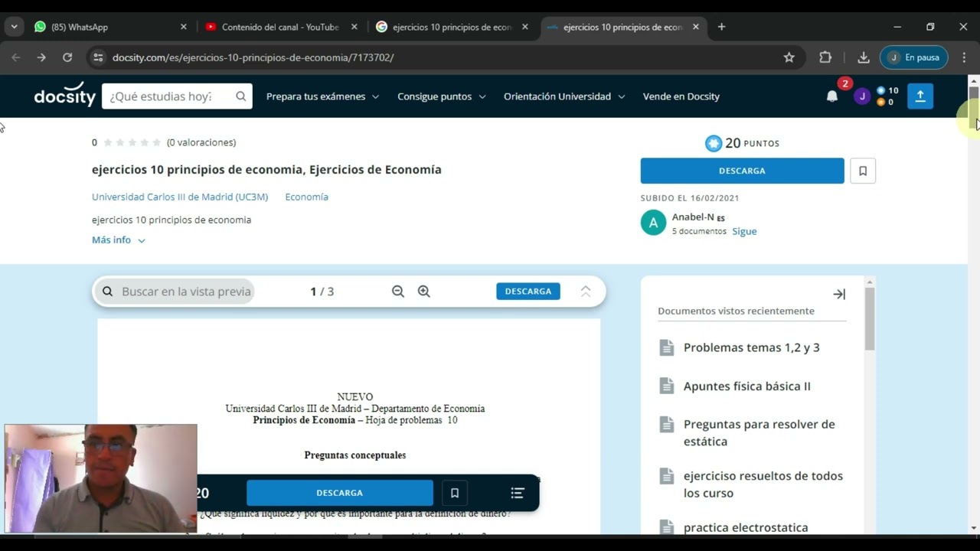Follow Anabel-N with Sigue link
Image resolution: width=980 pixels, height=551 pixels.
[x=744, y=231]
